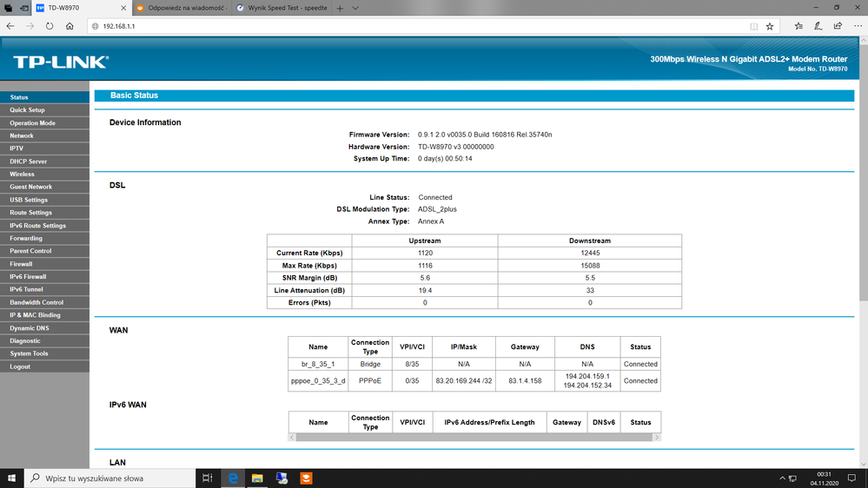Open Task View on the taskbar
Screen dimensions: 868x488
[208, 478]
